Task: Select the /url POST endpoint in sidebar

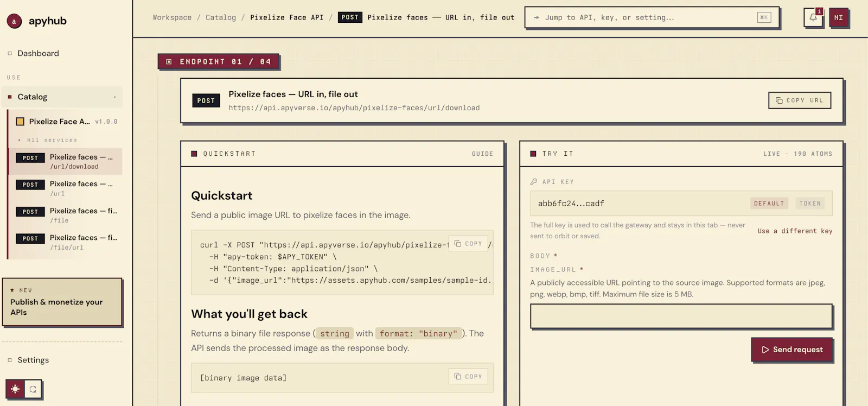Action: 66,188
